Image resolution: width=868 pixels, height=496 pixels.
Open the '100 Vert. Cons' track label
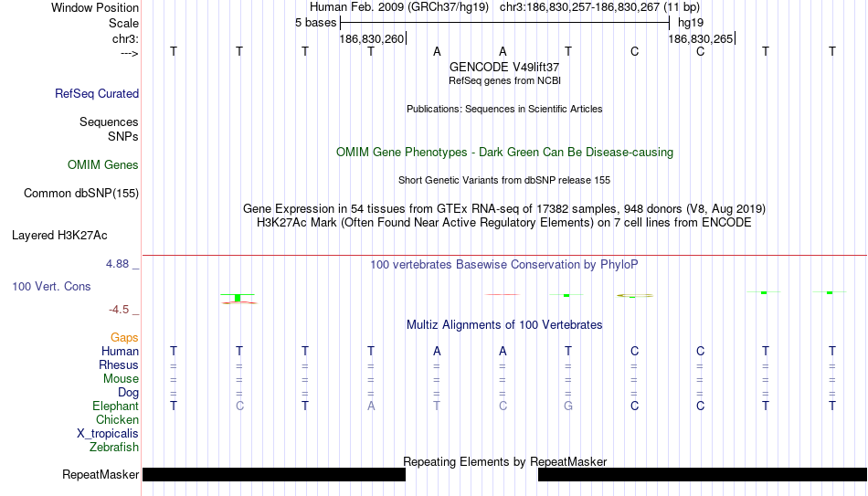(51, 286)
